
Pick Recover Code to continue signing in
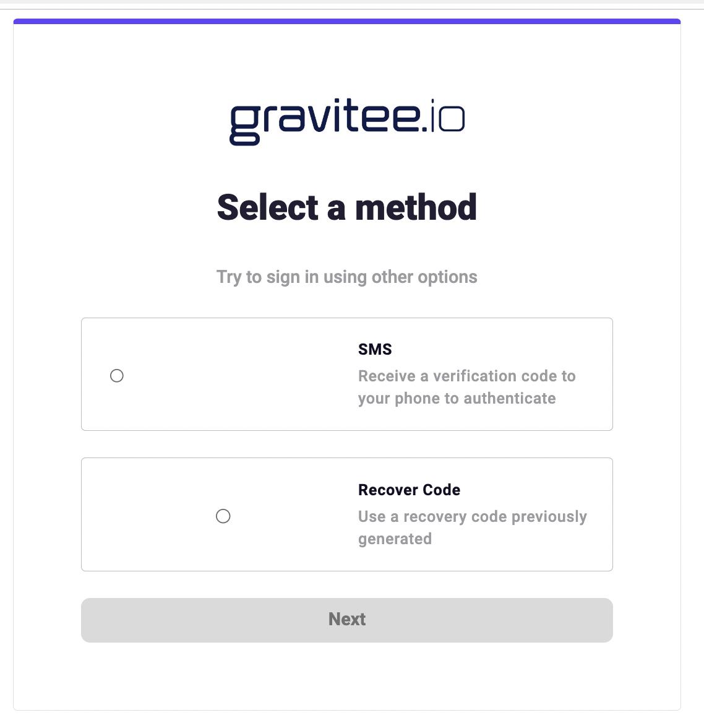click(x=223, y=516)
